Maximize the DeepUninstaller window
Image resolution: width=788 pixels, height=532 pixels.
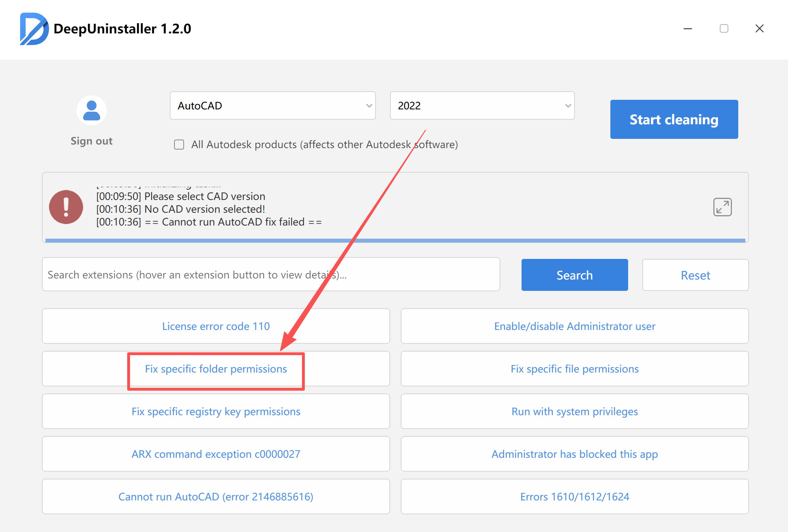click(x=724, y=29)
